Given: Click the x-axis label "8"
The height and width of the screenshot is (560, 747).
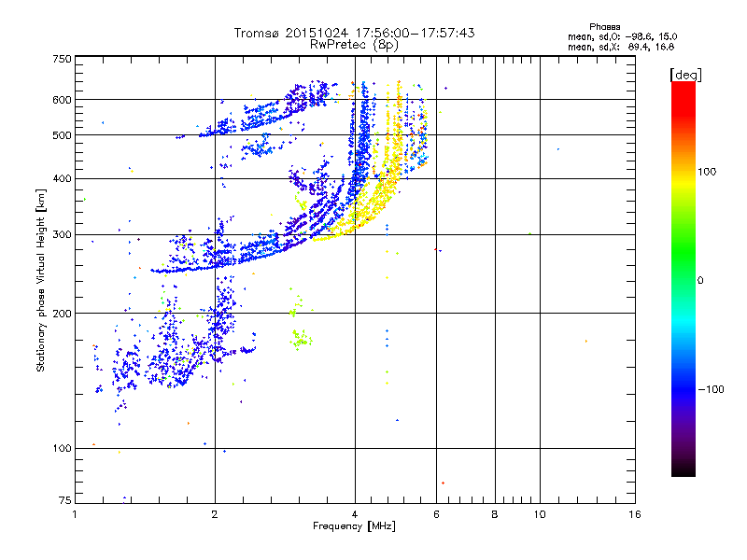Looking at the screenshot, I should click(495, 514).
